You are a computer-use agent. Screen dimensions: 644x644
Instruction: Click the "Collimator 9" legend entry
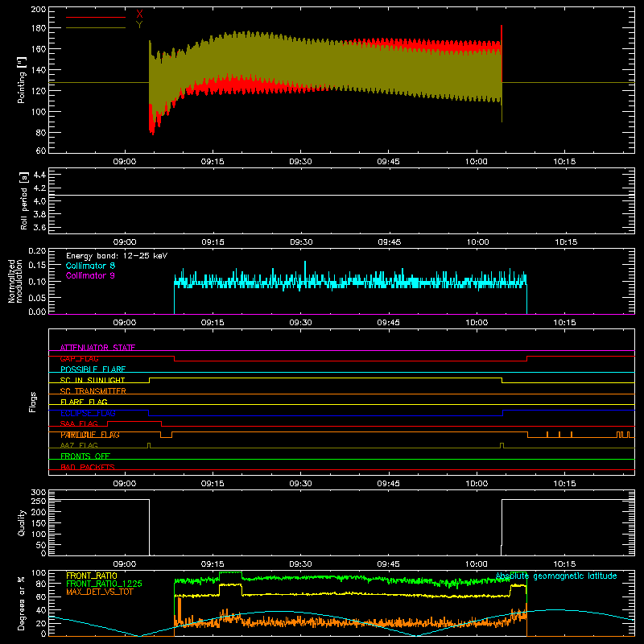(x=90, y=275)
